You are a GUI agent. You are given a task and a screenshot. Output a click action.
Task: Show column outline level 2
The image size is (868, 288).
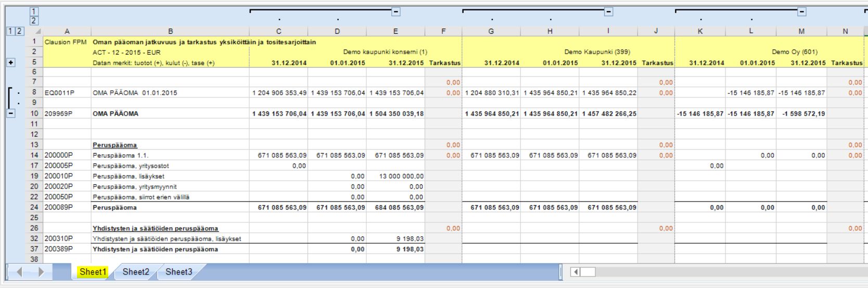pyautogui.click(x=34, y=20)
